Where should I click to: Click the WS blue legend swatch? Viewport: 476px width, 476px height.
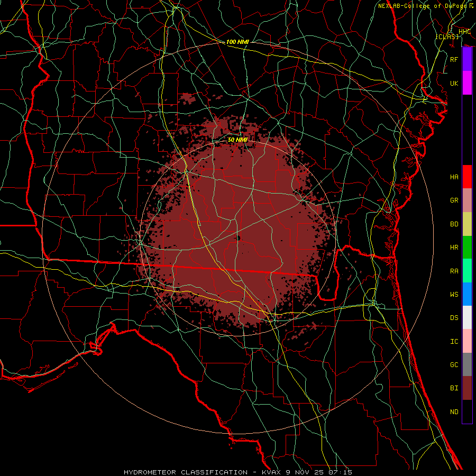click(467, 294)
